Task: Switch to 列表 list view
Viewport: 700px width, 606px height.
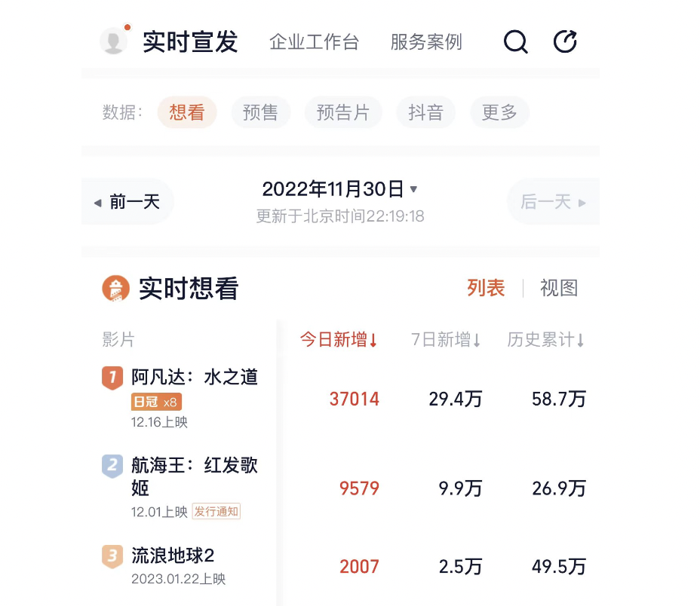Action: click(486, 288)
